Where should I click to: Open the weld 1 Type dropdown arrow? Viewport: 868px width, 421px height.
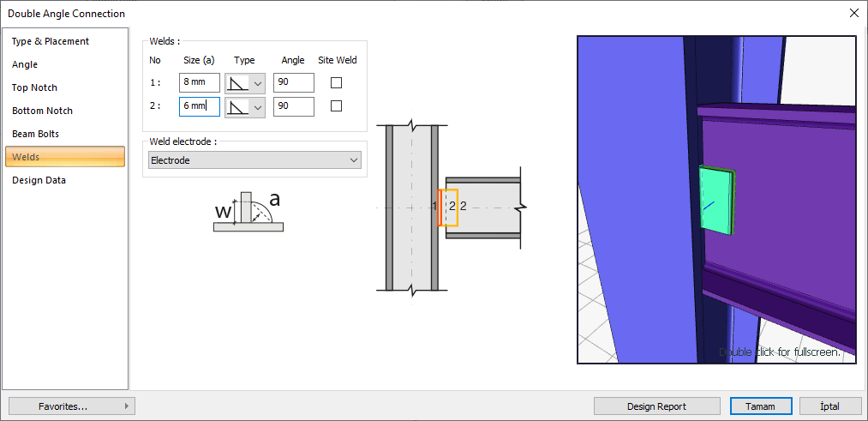pyautogui.click(x=257, y=83)
